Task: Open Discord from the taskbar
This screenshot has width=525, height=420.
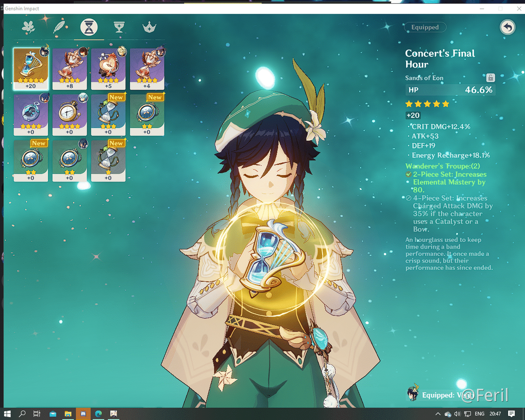Action: point(83,414)
